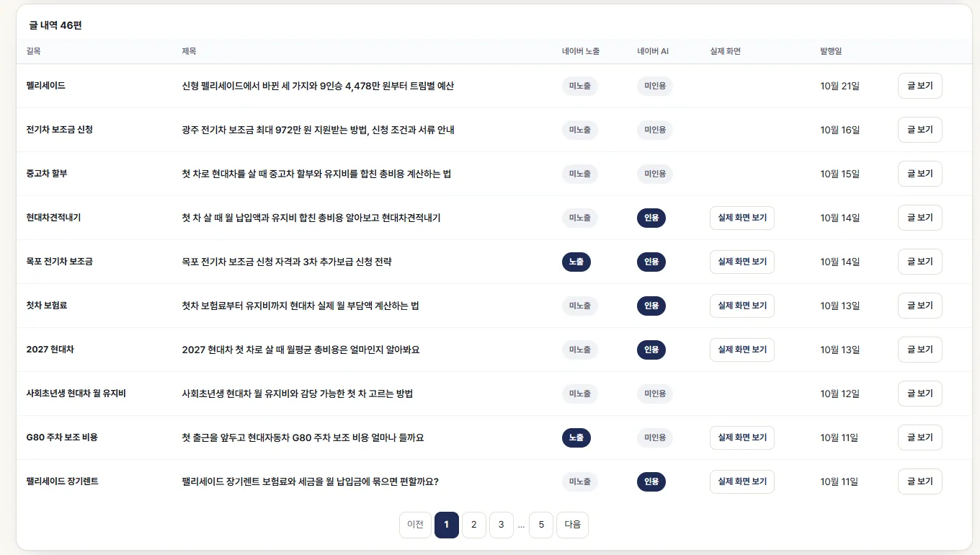
Task: Click the 10월 16일 date cell
Action: pyautogui.click(x=839, y=130)
